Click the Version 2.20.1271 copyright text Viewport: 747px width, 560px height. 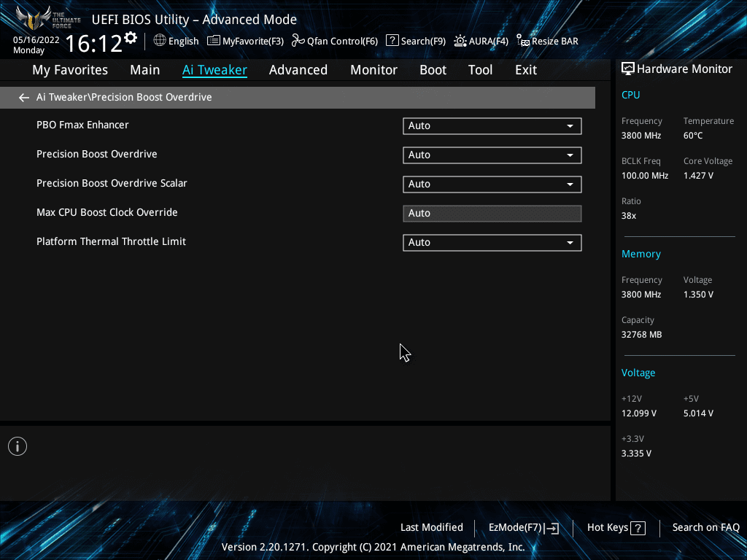click(x=373, y=547)
